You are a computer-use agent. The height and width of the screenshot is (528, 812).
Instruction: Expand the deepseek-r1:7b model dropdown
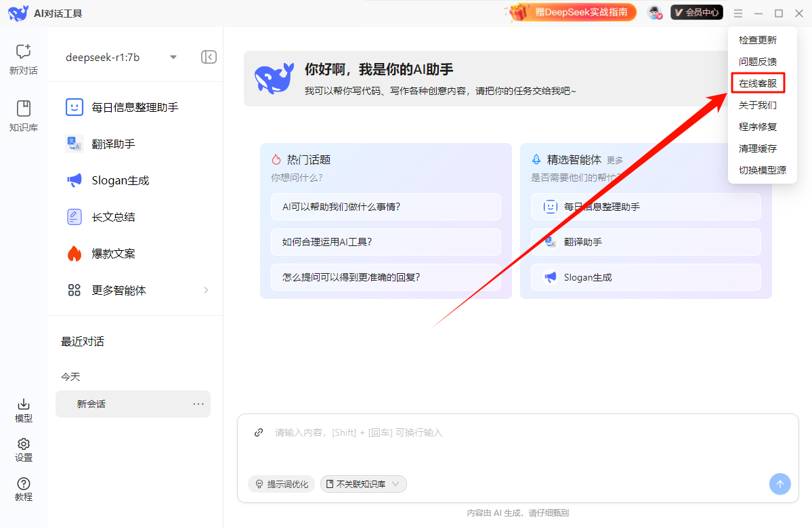pyautogui.click(x=173, y=57)
